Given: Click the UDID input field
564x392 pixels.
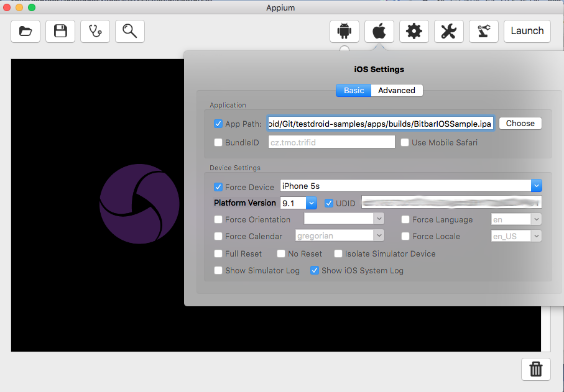Looking at the screenshot, I should point(451,203).
